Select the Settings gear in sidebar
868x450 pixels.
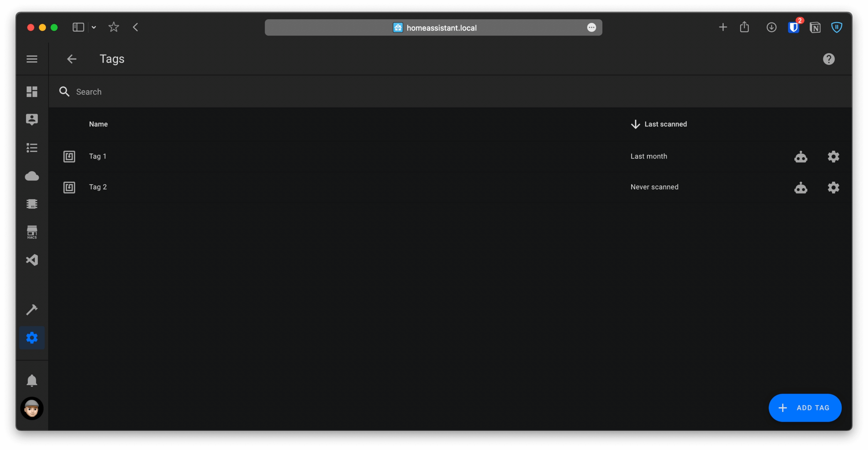[x=32, y=338]
